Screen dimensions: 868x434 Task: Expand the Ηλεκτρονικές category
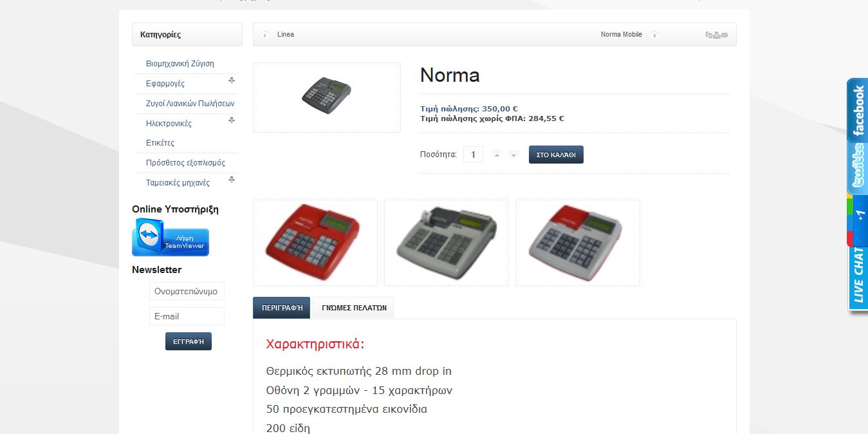tap(232, 120)
